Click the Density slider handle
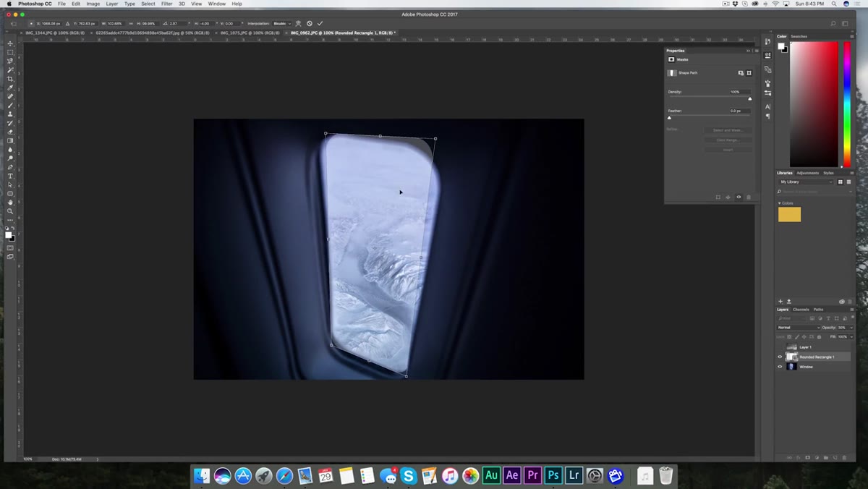The width and height of the screenshot is (868, 489). [x=749, y=98]
